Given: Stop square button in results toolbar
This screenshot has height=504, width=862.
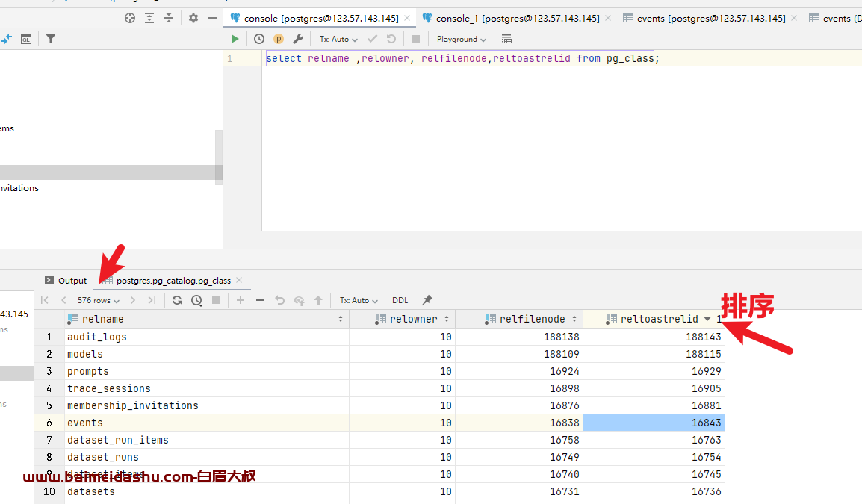Looking at the screenshot, I should click(x=216, y=300).
